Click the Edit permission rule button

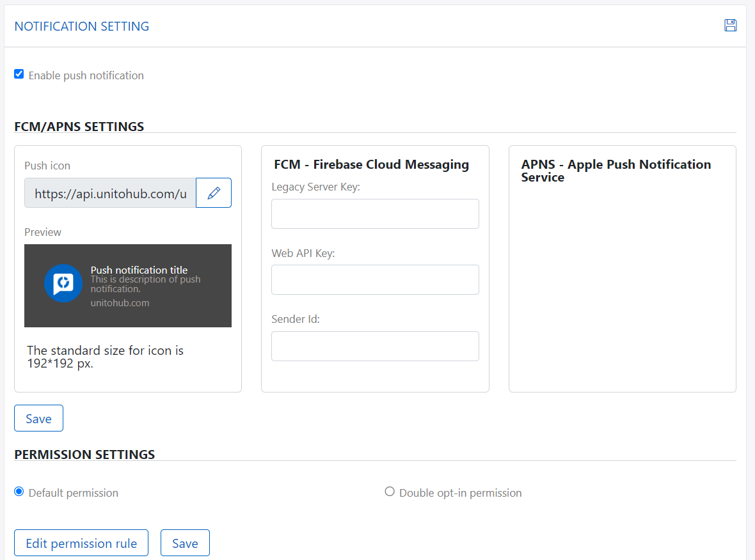click(81, 543)
